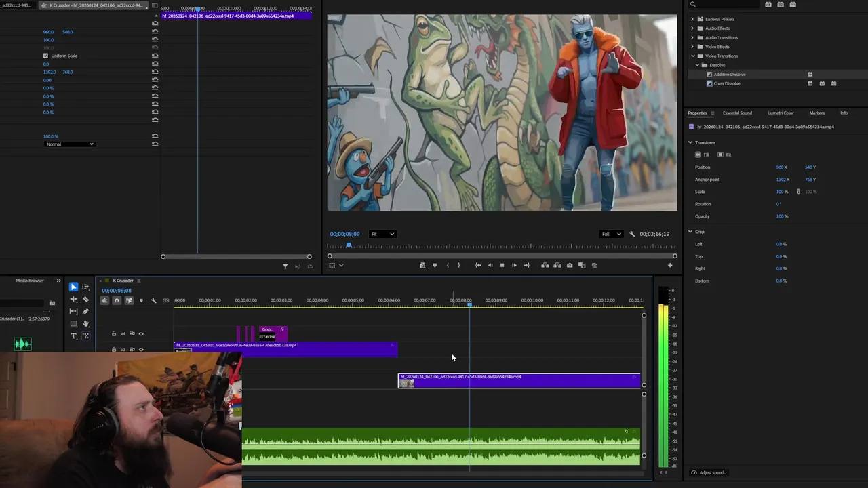This screenshot has height=488, width=868.
Task: Collapse the Video Transitions folder
Action: (x=692, y=56)
